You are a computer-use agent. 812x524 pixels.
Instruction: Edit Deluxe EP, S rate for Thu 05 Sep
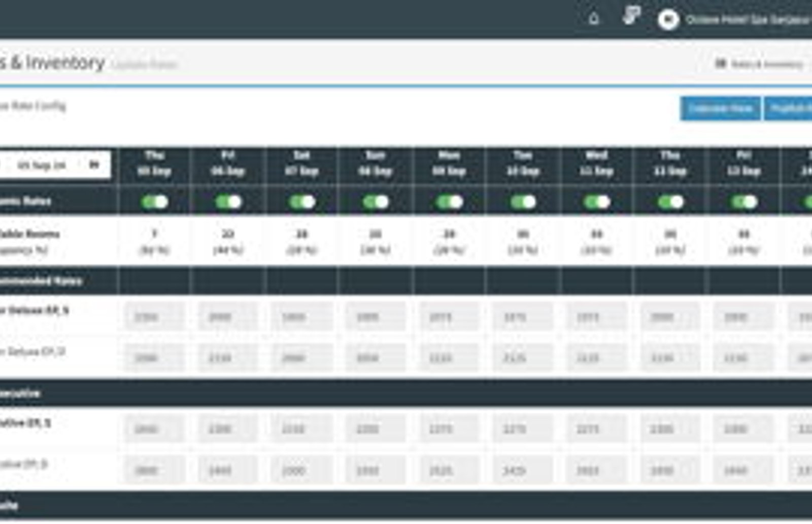pos(155,317)
